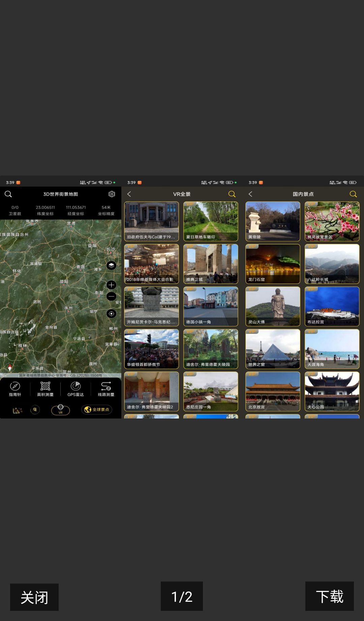Open the 雅典卫城 panorama thumbnail

coord(211,264)
